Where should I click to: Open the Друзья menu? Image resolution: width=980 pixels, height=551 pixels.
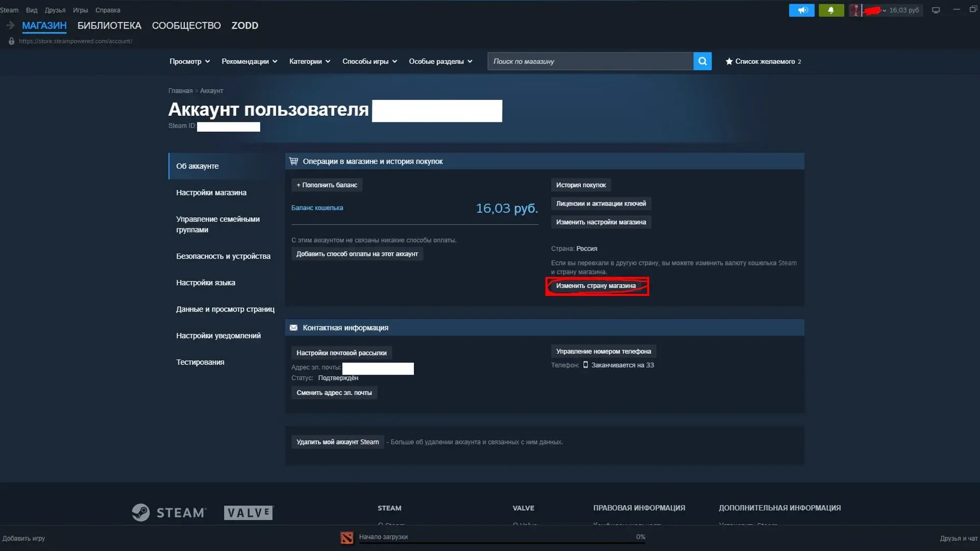(55, 10)
